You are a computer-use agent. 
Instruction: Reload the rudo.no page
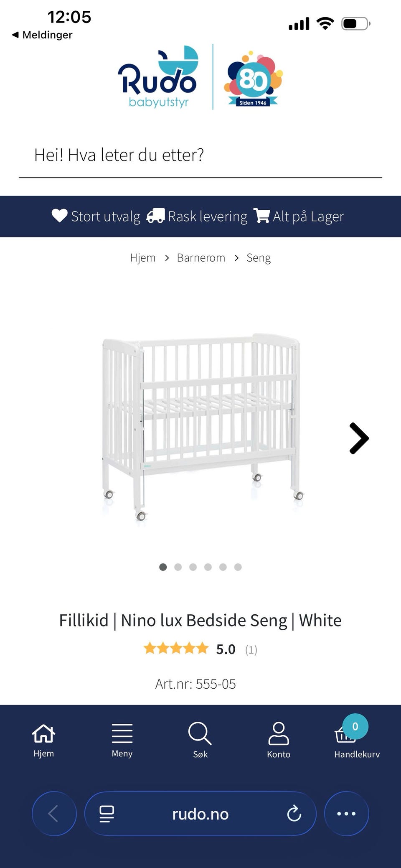(294, 814)
